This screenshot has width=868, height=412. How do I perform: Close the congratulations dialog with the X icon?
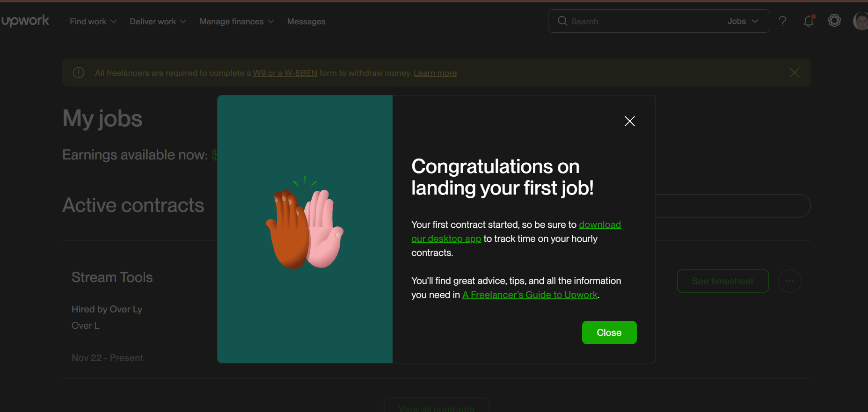point(630,121)
